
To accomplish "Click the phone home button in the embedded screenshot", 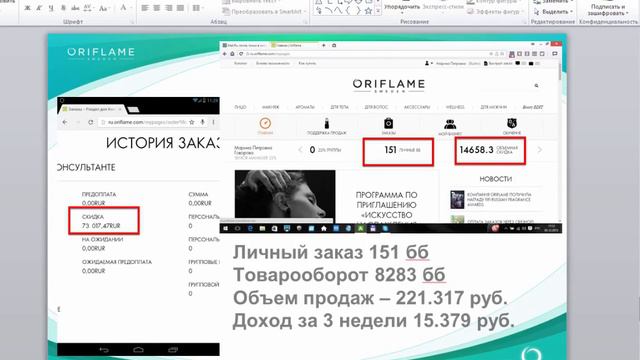I will pos(138,350).
